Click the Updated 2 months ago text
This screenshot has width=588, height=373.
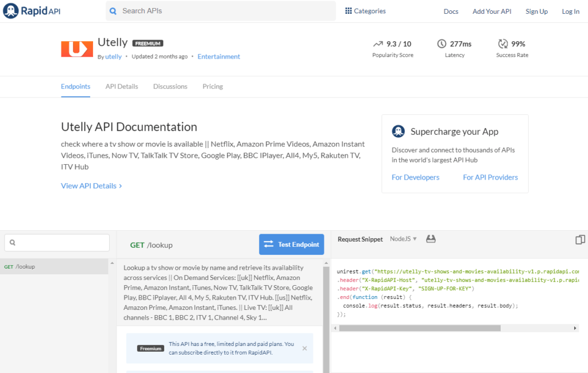point(160,57)
